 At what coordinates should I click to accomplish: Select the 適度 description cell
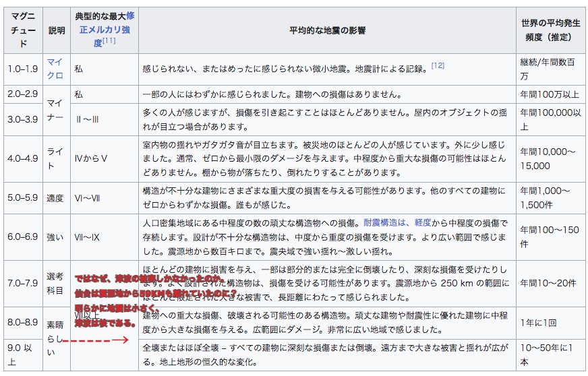click(57, 198)
